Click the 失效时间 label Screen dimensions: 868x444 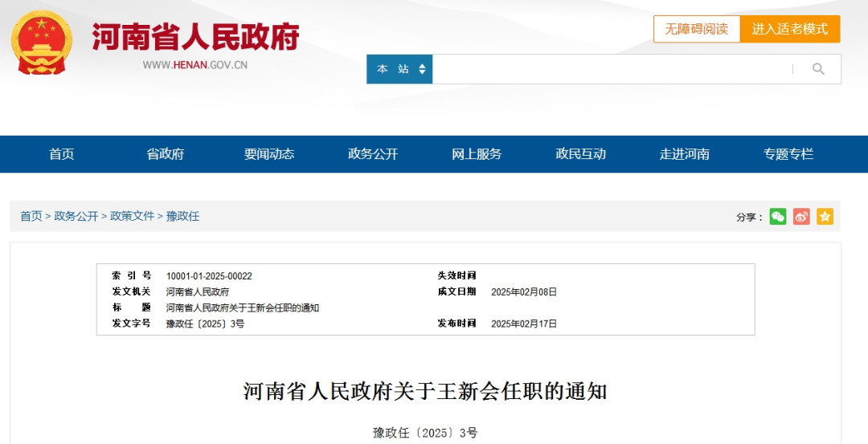457,275
